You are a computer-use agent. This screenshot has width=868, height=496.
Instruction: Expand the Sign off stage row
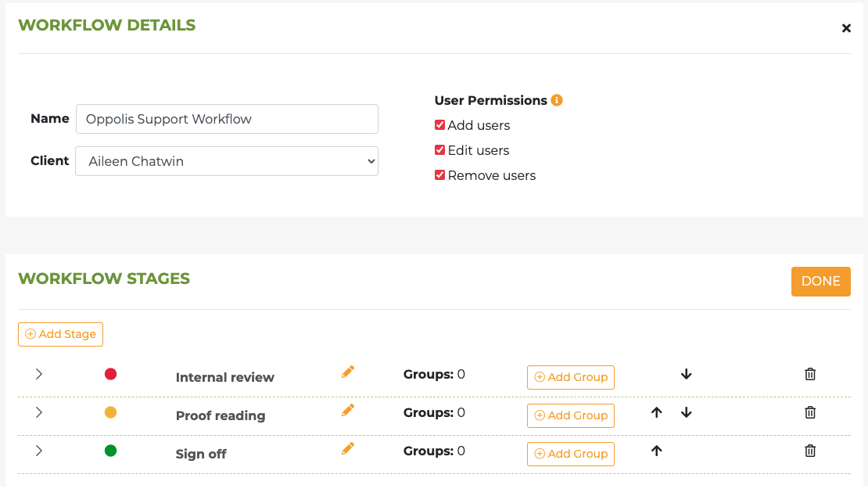click(x=39, y=451)
